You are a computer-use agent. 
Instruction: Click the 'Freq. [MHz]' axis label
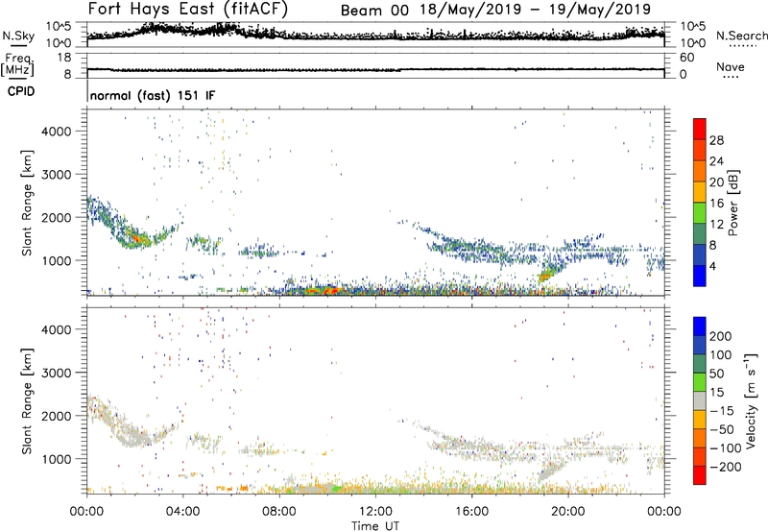[17, 65]
